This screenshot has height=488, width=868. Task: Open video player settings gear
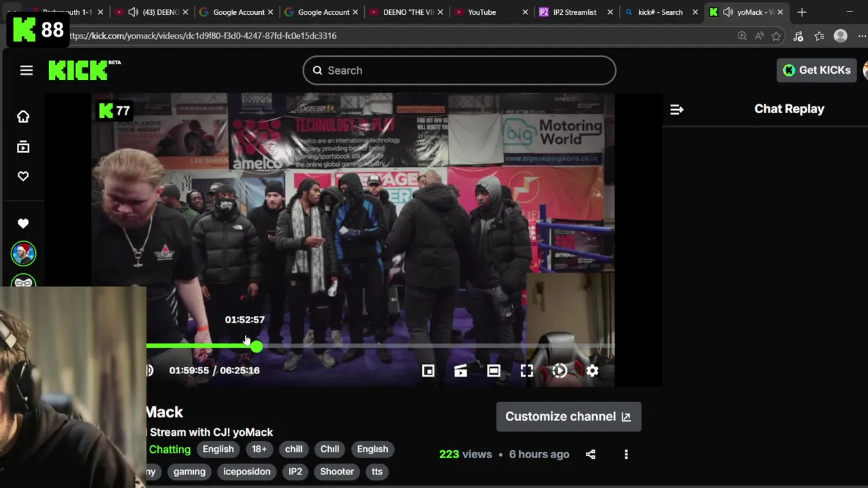tap(593, 371)
